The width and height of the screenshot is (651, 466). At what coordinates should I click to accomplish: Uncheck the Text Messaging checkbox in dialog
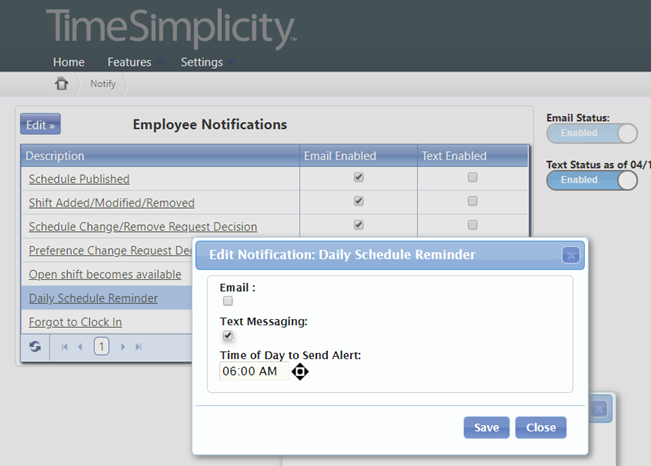point(228,335)
